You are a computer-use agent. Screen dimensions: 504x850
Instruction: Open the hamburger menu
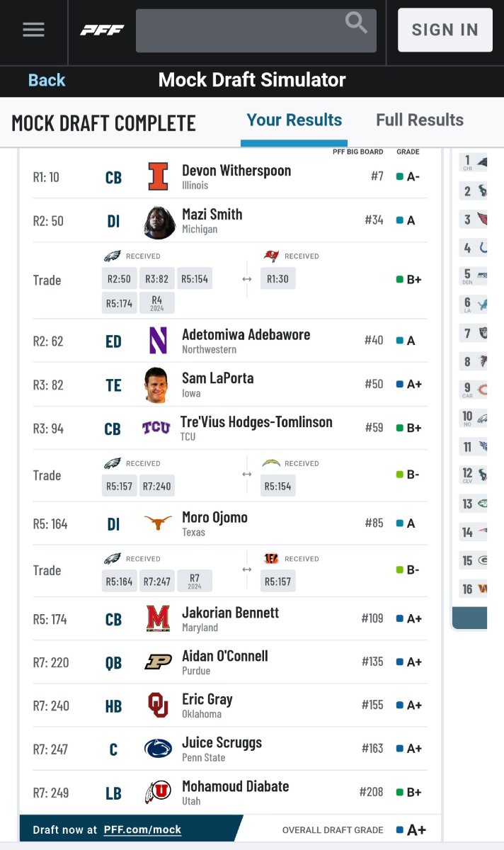point(33,30)
